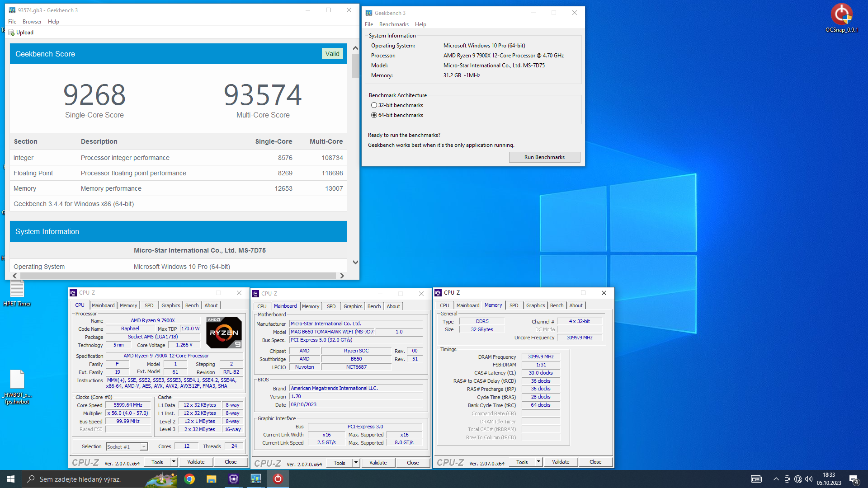Click the search highlights illustration in taskbar search
This screenshot has width=868, height=488.
coord(161,479)
